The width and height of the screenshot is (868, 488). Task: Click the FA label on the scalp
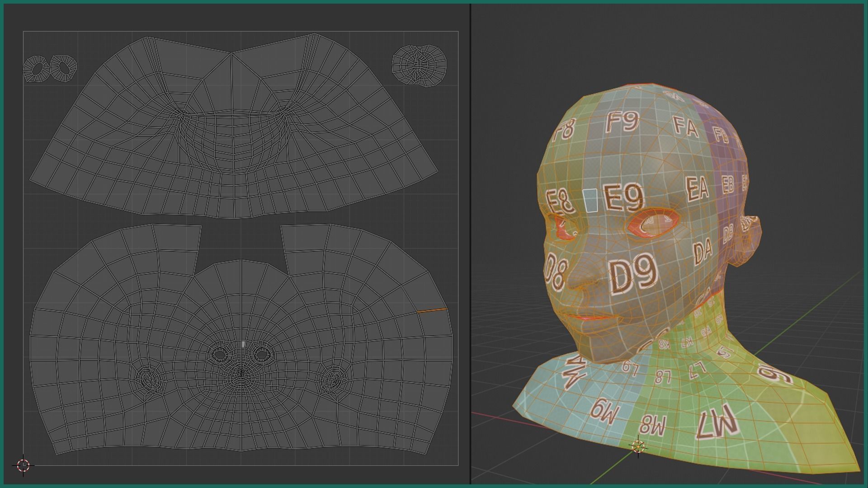tap(686, 126)
